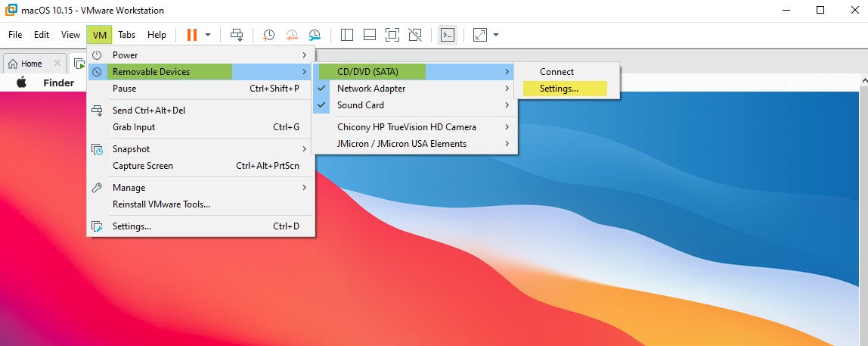Expand the Manage submenu
Image resolution: width=868 pixels, height=346 pixels.
pos(201,188)
